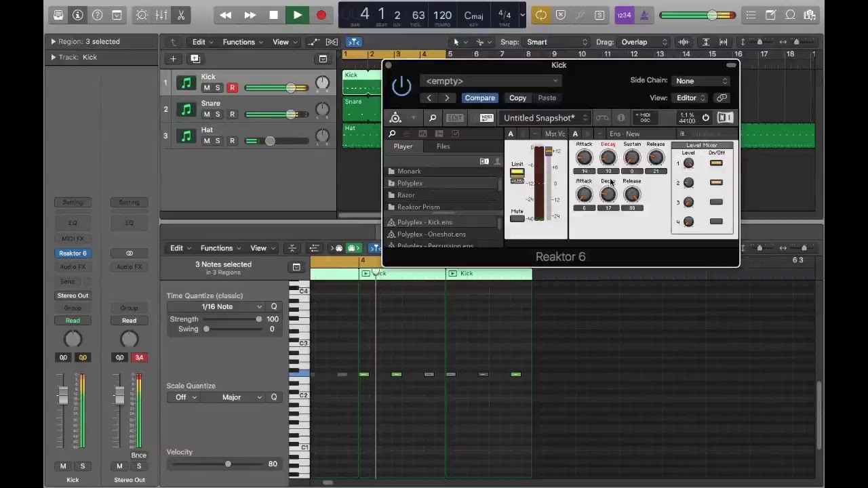The image size is (868, 488).
Task: Open the tracks area Edit menu
Action: click(202, 42)
